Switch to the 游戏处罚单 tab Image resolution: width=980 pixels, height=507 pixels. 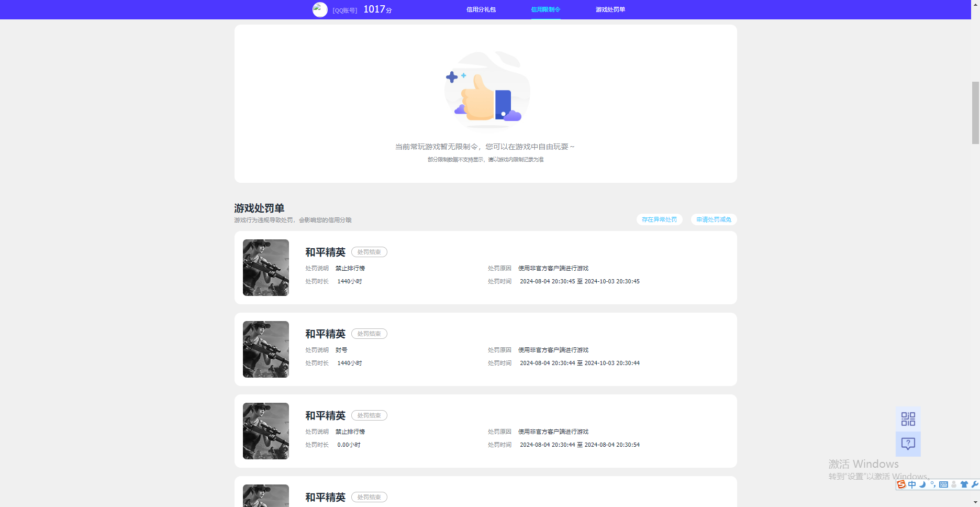tap(610, 9)
